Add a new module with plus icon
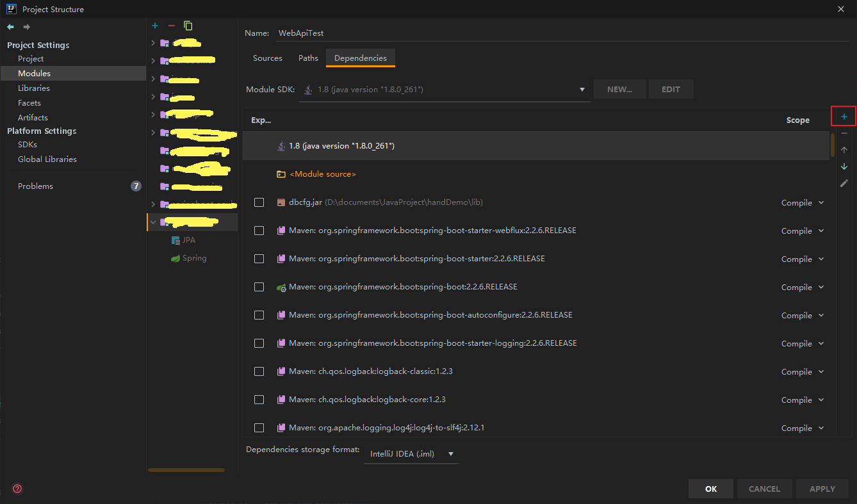 pyautogui.click(x=155, y=26)
